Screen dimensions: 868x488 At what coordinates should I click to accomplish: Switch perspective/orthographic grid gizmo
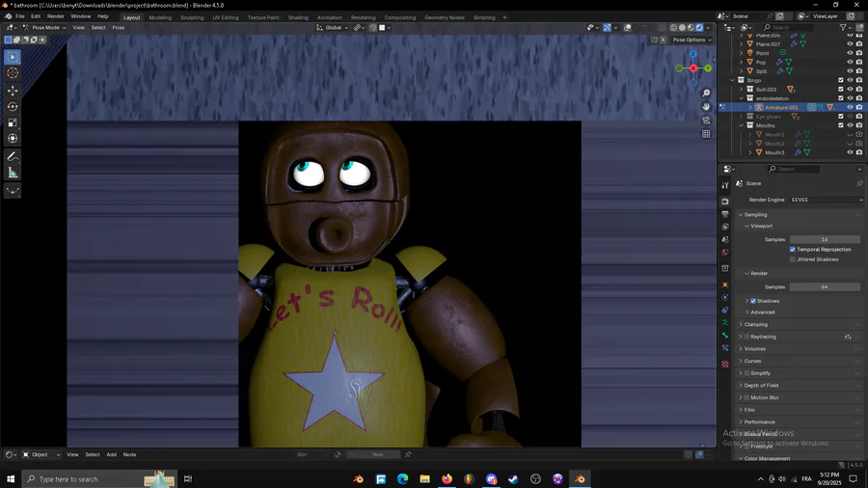[706, 134]
